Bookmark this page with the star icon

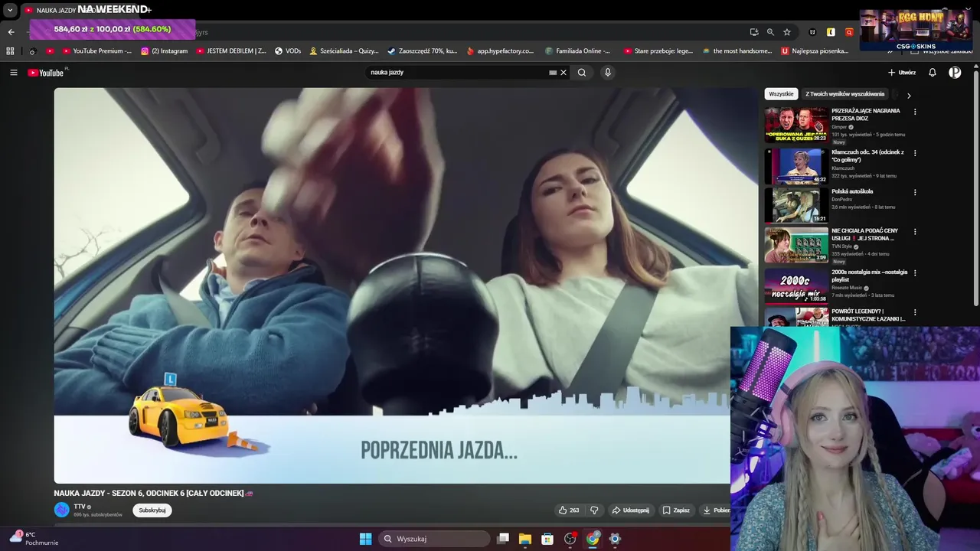tap(787, 32)
